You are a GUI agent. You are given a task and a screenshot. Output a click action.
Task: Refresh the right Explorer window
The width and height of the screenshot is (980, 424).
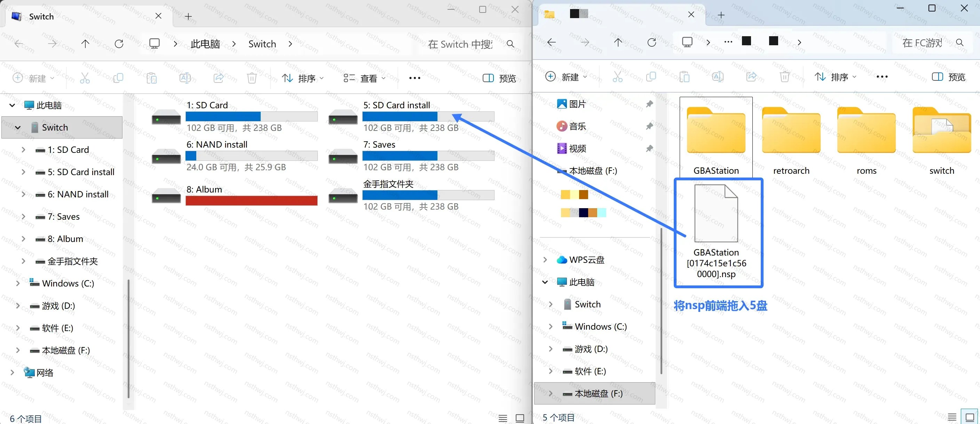click(x=652, y=42)
